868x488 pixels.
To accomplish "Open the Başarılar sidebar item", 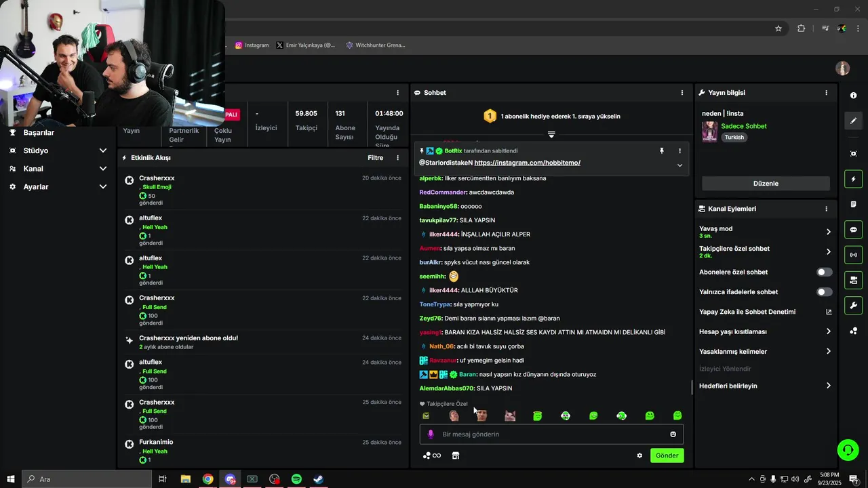I will point(39,132).
